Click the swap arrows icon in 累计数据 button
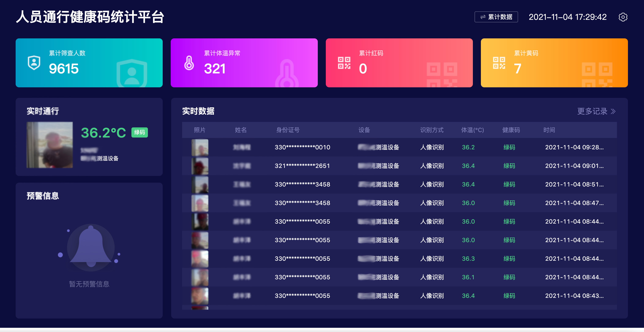This screenshot has height=332, width=644. click(x=483, y=17)
